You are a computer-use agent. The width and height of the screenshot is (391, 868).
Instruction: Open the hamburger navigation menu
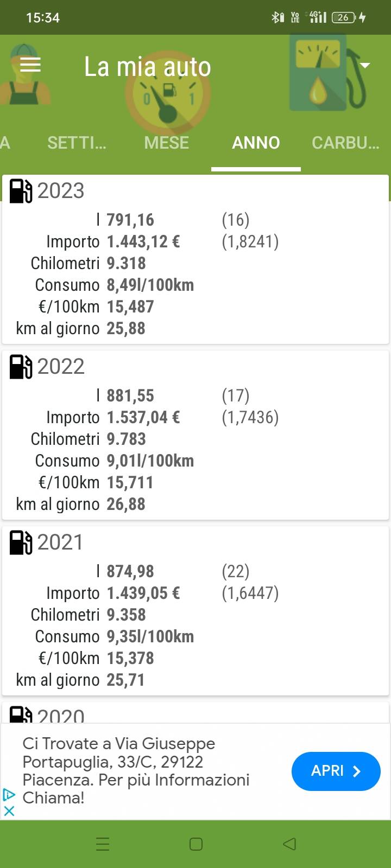30,65
